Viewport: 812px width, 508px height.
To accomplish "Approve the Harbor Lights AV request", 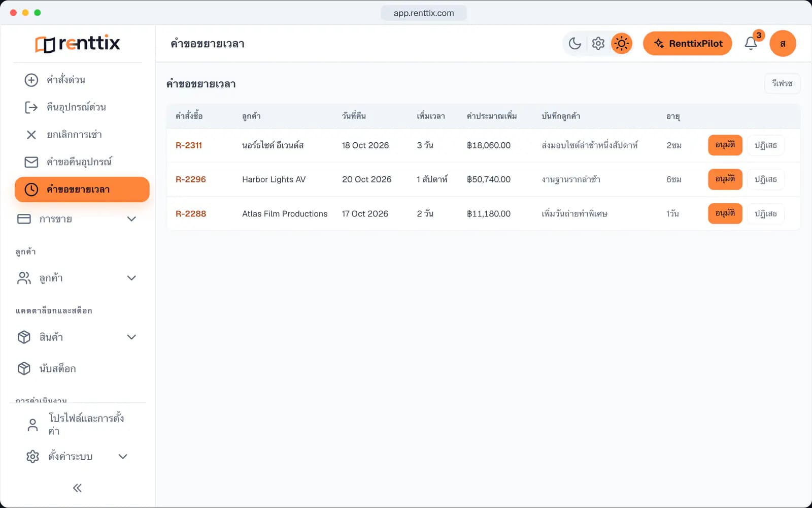I will [x=725, y=179].
